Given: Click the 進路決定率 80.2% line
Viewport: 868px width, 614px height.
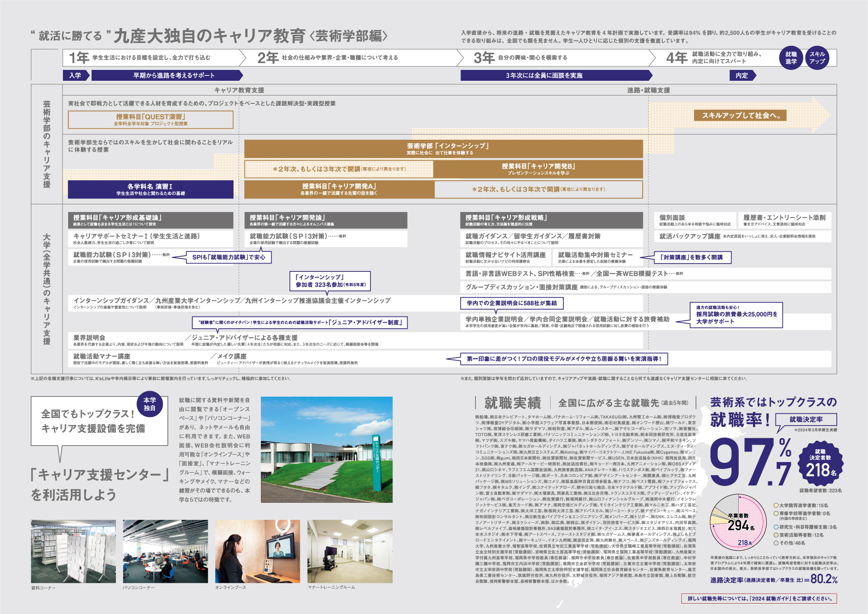Looking at the screenshot, I should coord(774,579).
